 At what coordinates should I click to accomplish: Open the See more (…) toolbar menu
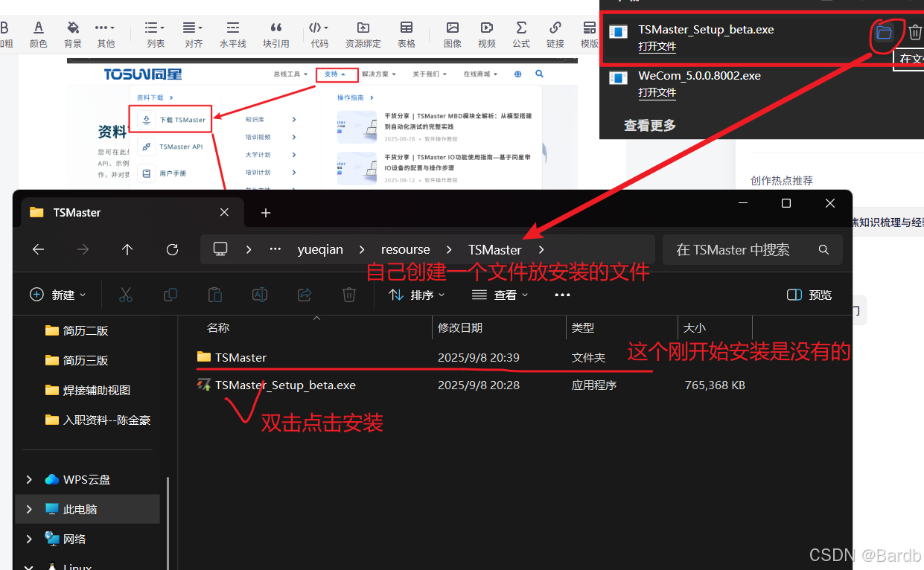(x=562, y=295)
